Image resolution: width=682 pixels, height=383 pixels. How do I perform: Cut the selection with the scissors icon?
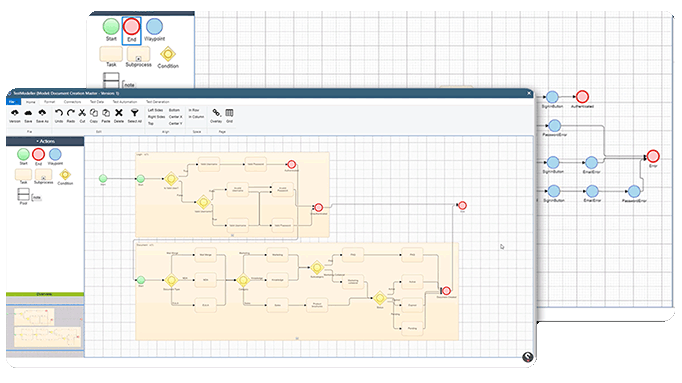coord(82,113)
